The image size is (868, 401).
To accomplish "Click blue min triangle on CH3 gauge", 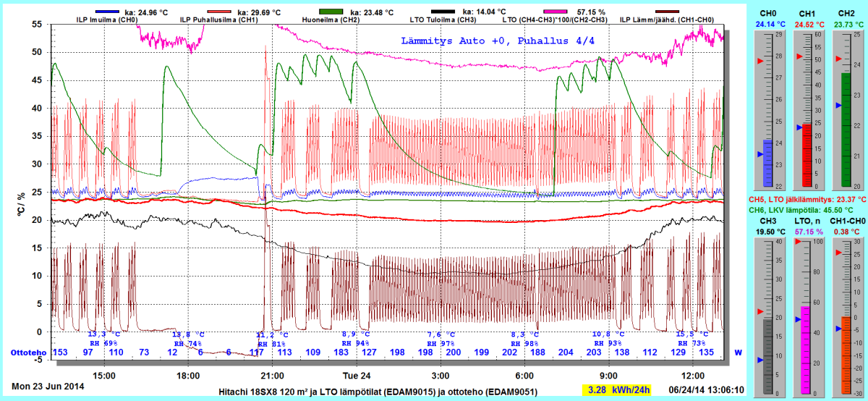I will 759,360.
